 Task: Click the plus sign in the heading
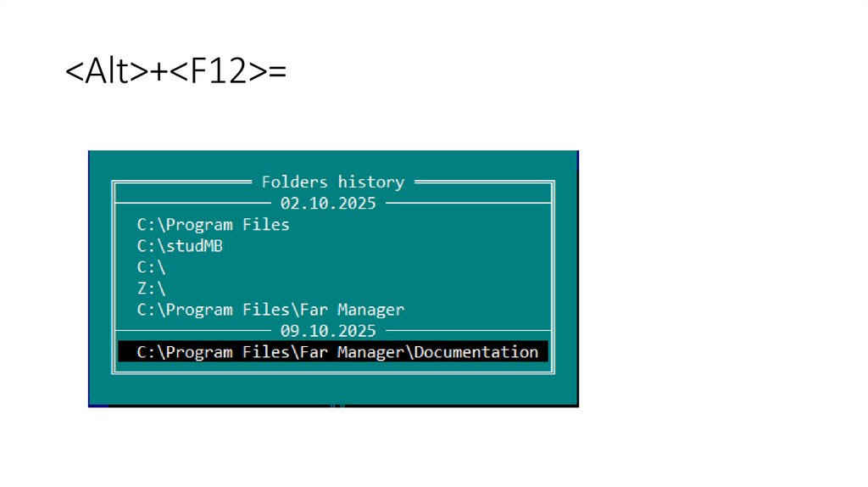pos(159,72)
